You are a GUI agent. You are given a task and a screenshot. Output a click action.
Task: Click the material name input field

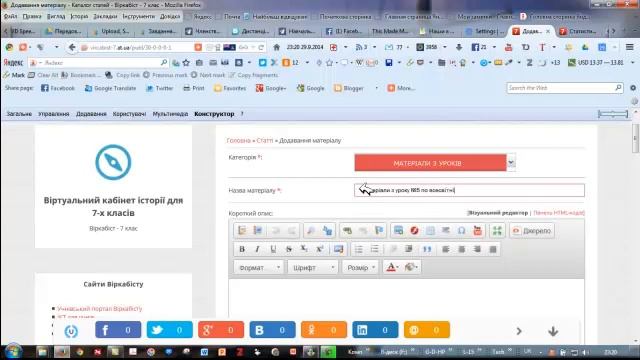click(x=469, y=190)
